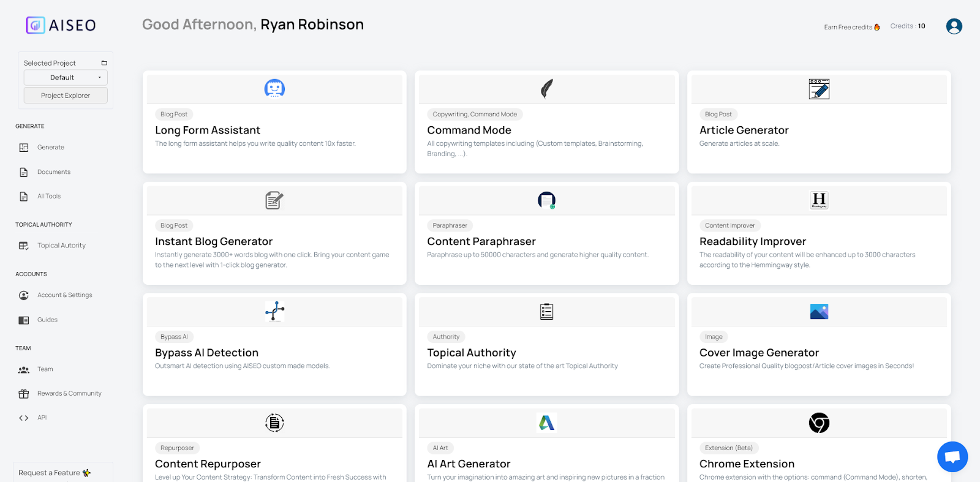Open Rewards & Community section
This screenshot has width=980, height=482.
(x=69, y=394)
